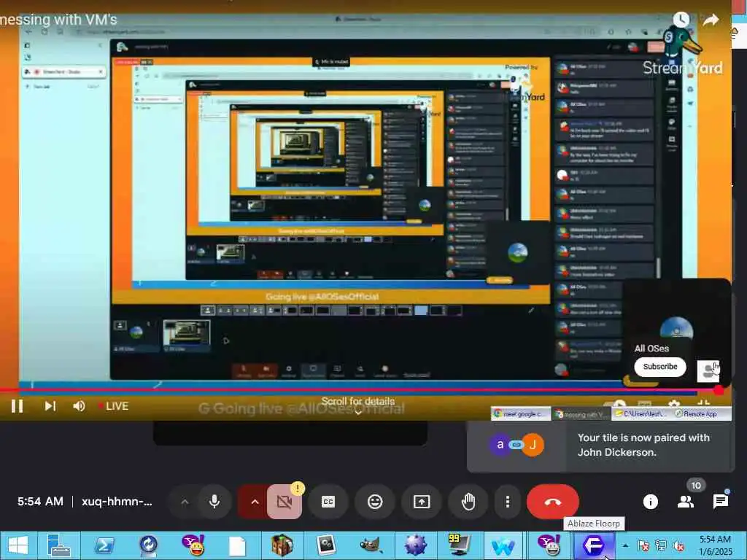Skip to next video in player
Screen dimensions: 747x560
tap(50, 406)
